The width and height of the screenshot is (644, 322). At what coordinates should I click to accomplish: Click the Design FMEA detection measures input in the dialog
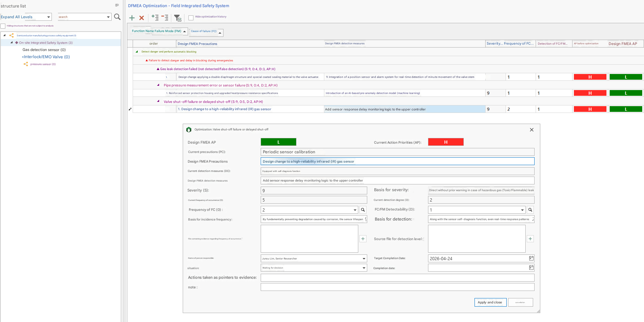tap(398, 180)
